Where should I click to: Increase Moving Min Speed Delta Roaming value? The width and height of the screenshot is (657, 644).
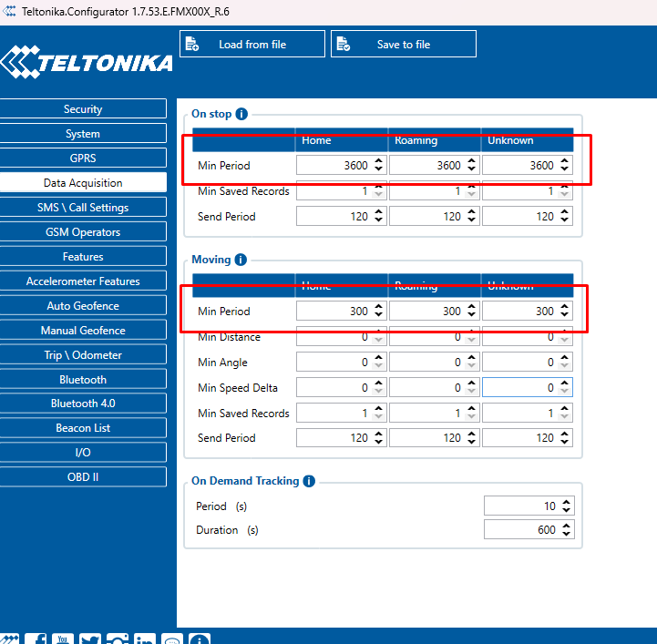pyautogui.click(x=472, y=383)
